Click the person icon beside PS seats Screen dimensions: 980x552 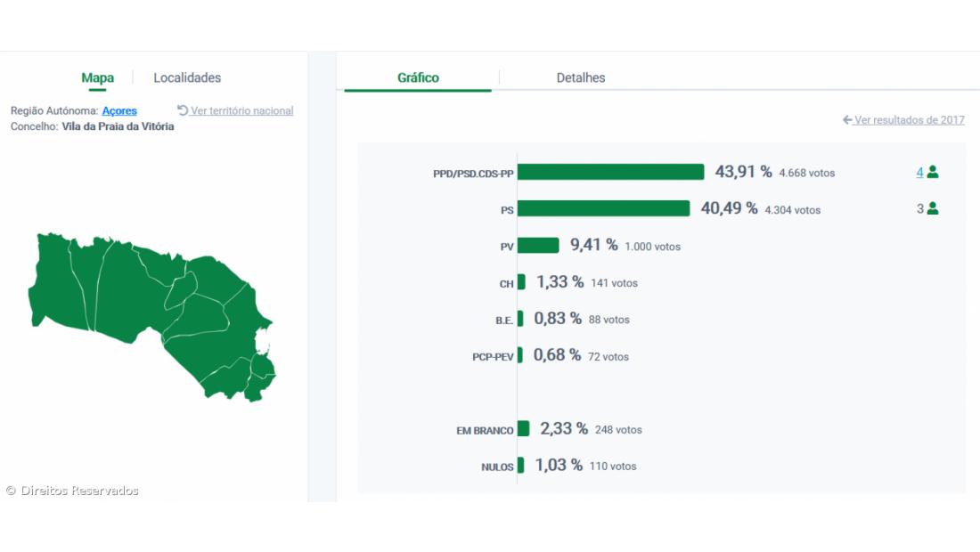tap(933, 209)
